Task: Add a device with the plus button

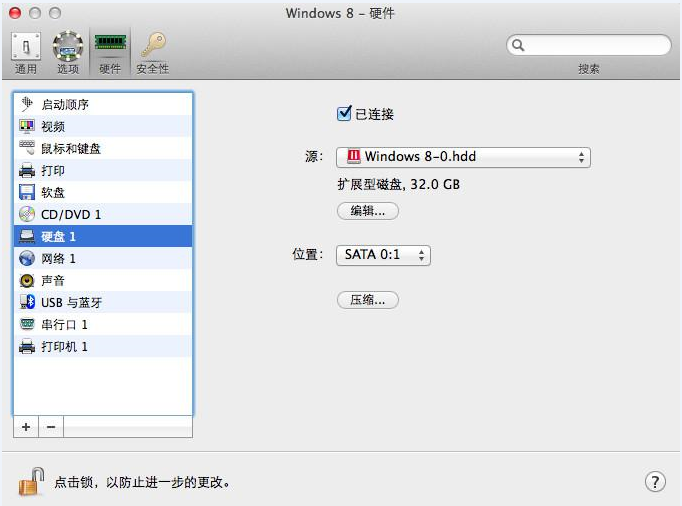Action: click(26, 427)
